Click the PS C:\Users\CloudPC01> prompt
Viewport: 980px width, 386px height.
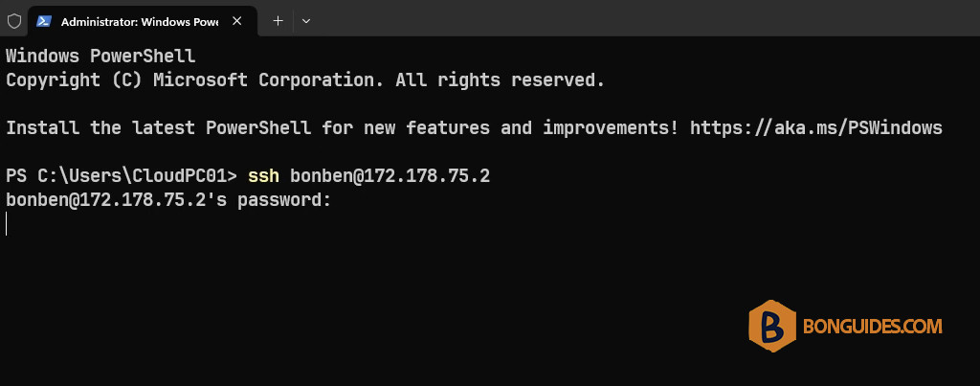[122, 176]
